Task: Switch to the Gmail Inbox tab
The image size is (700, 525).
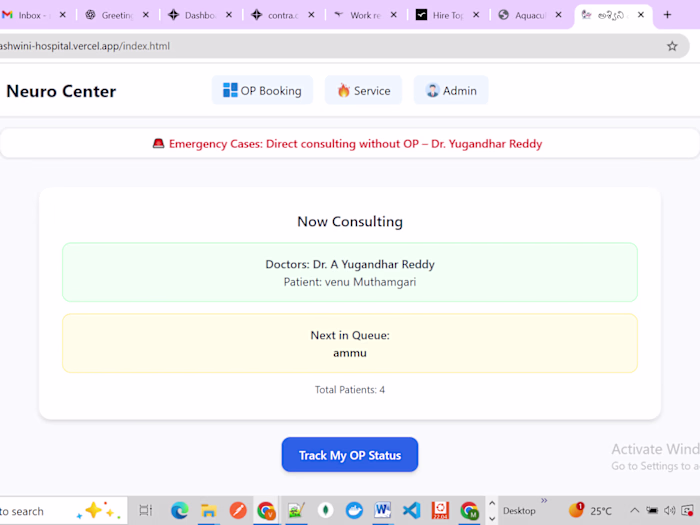Action: pos(27,15)
